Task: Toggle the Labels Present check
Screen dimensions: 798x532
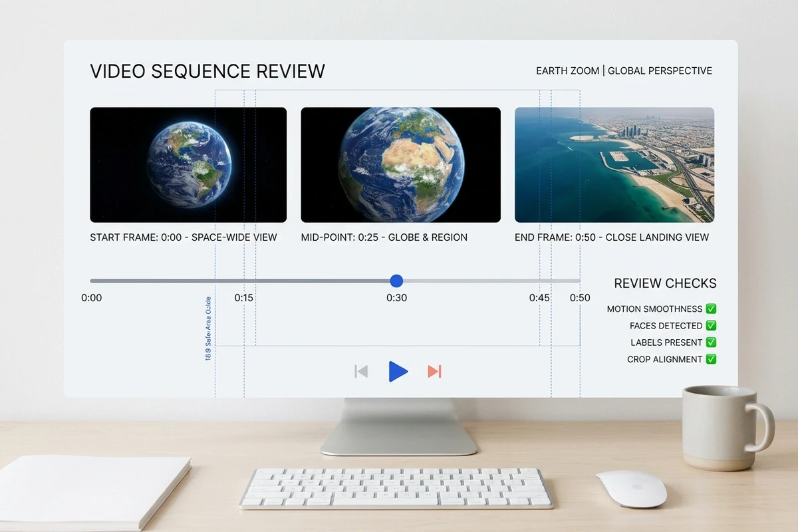Action: click(x=711, y=342)
